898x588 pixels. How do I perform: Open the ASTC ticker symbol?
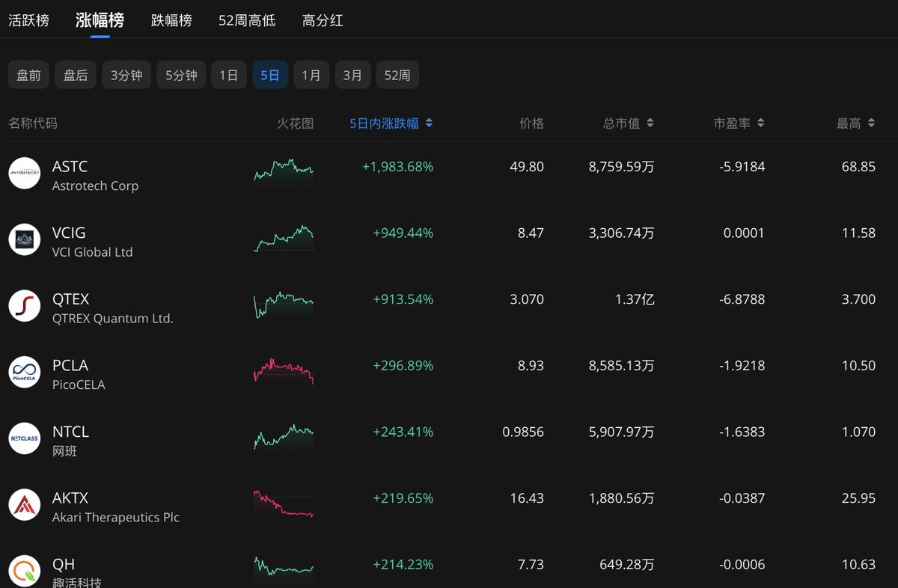[x=70, y=166]
